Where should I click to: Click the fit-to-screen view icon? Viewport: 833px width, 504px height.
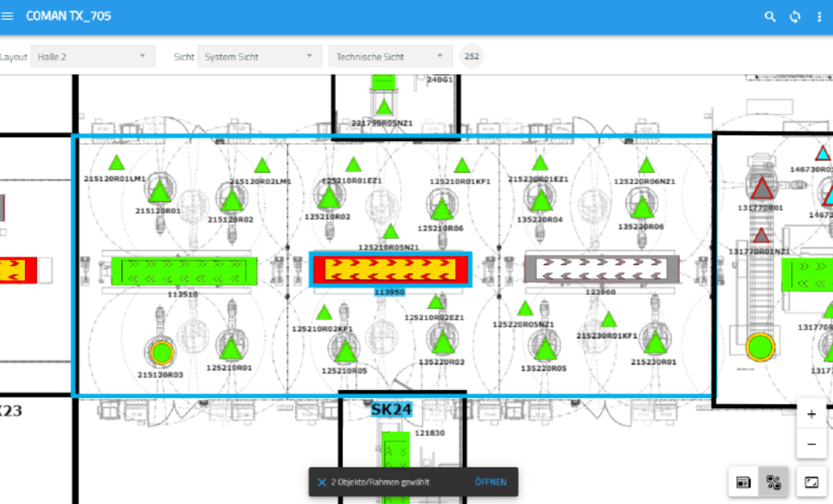click(811, 482)
